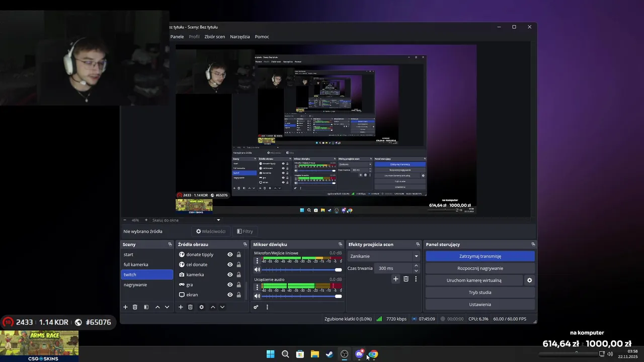Undock the Efekty przejścia scen panel

coord(418,244)
